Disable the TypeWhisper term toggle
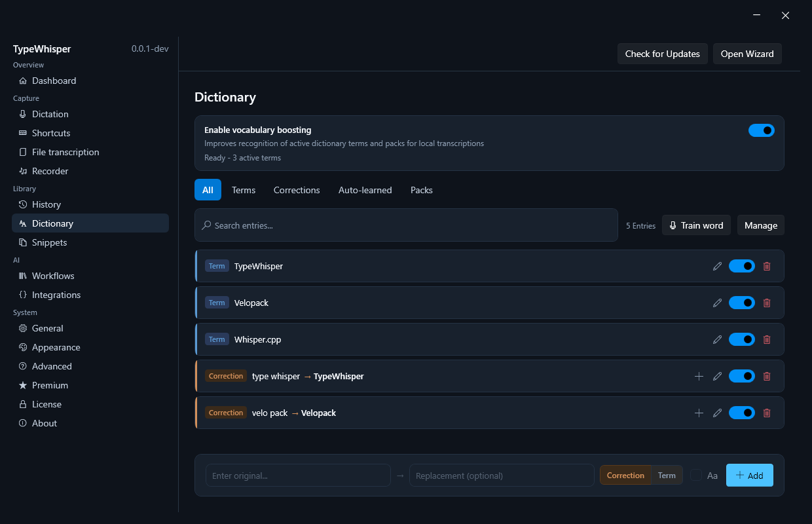This screenshot has width=812, height=524. 742,266
